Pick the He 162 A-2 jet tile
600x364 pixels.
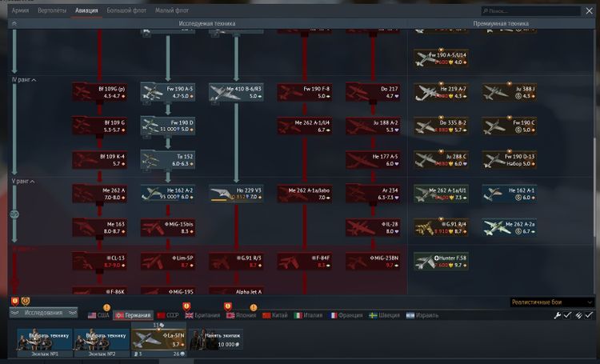pyautogui.click(x=168, y=194)
